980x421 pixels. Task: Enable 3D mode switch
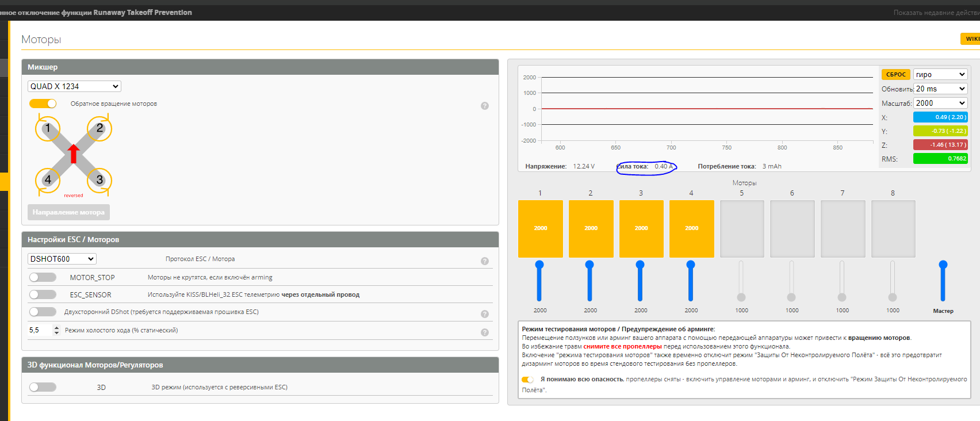[43, 387]
